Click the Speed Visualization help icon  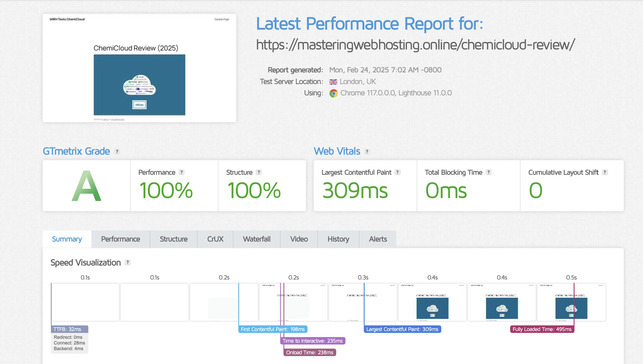(x=128, y=262)
